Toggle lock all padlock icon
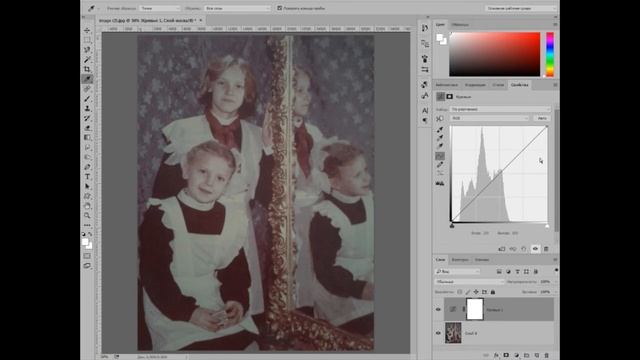640x360 pixels. (x=493, y=292)
